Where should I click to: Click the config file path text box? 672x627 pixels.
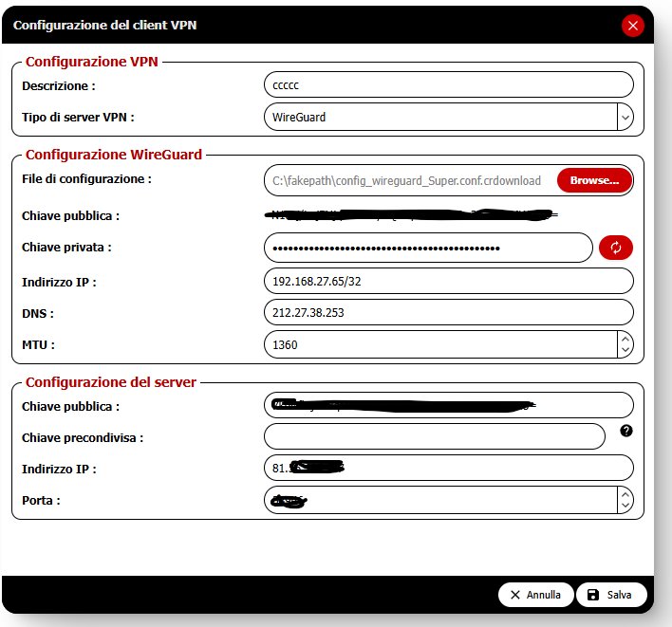coord(410,180)
